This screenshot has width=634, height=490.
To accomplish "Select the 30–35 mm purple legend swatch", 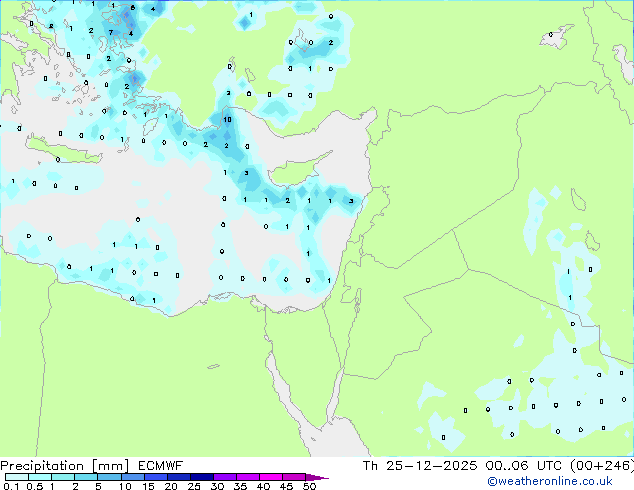I will 225,477.
